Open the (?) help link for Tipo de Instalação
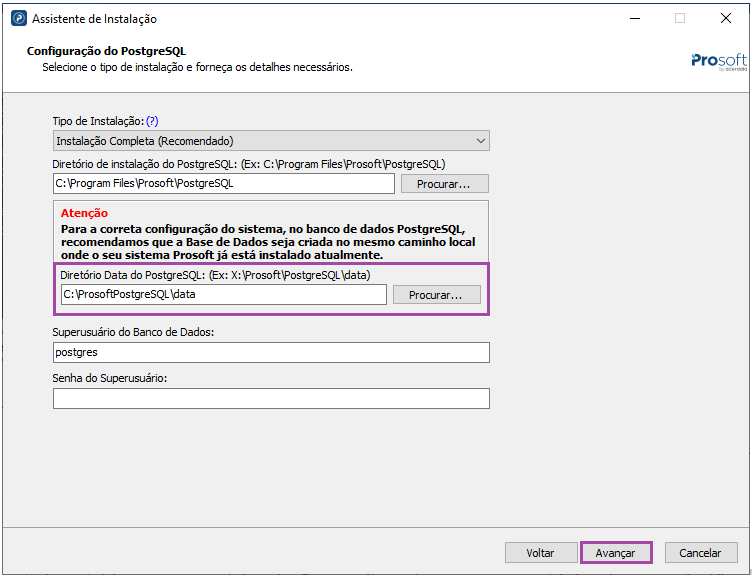Image resolution: width=752 pixels, height=578 pixels. [152, 121]
